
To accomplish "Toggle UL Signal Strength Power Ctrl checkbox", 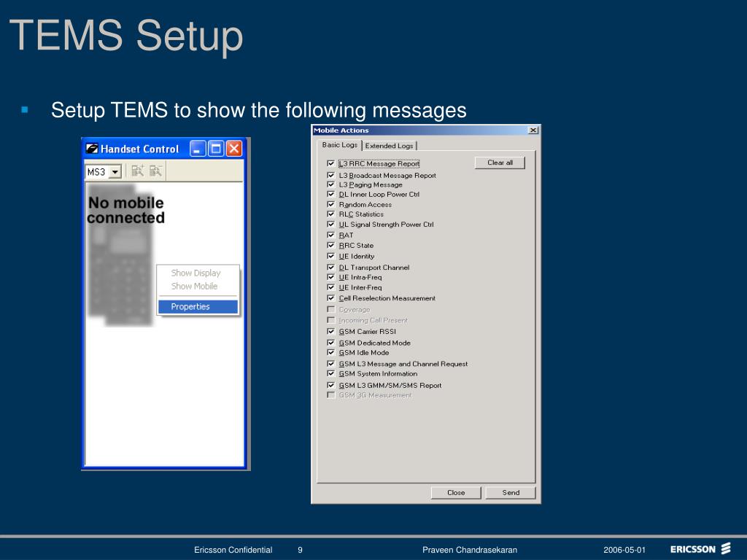I will [330, 225].
